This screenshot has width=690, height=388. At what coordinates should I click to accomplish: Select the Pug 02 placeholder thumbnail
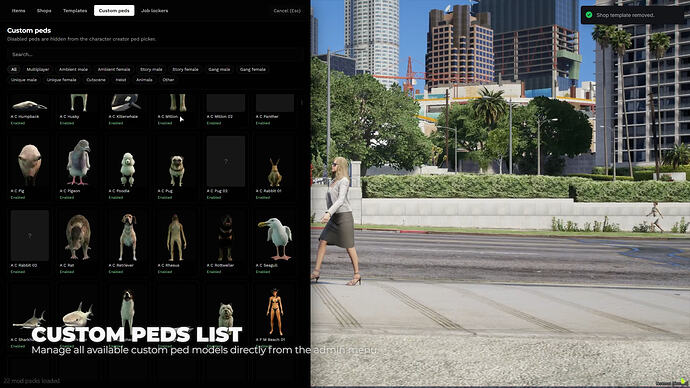point(226,162)
